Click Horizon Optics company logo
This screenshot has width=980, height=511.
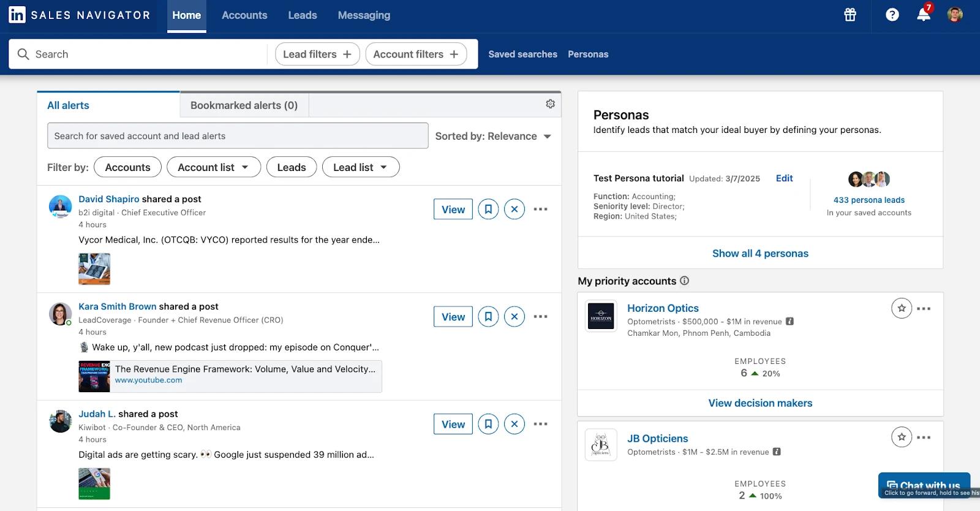point(601,316)
